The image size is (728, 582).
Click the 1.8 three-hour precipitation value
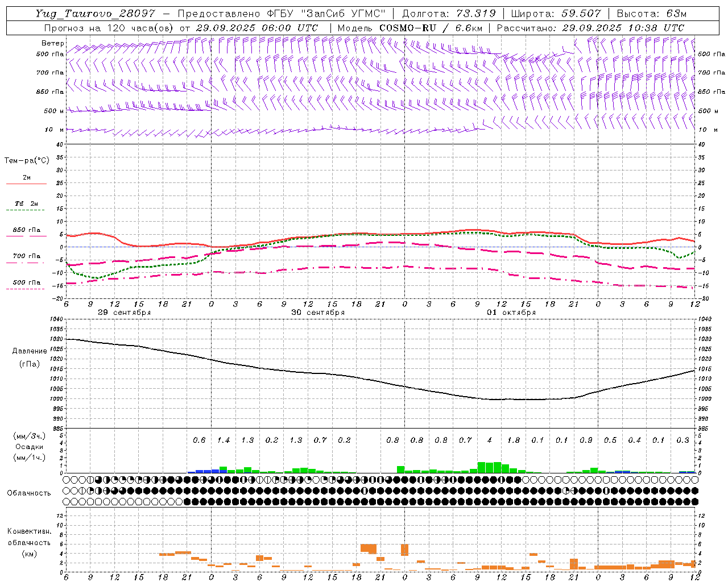click(x=514, y=440)
